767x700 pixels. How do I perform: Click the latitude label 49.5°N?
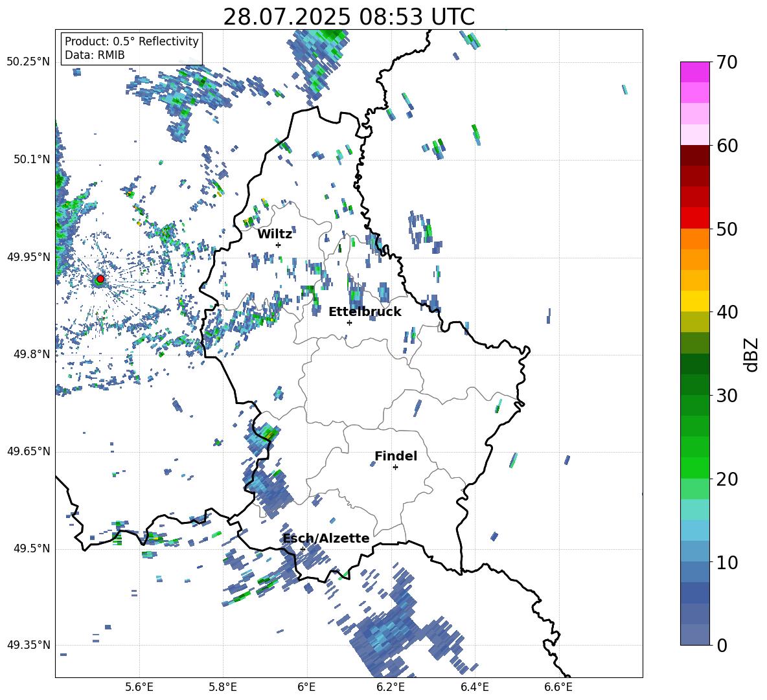(32, 549)
